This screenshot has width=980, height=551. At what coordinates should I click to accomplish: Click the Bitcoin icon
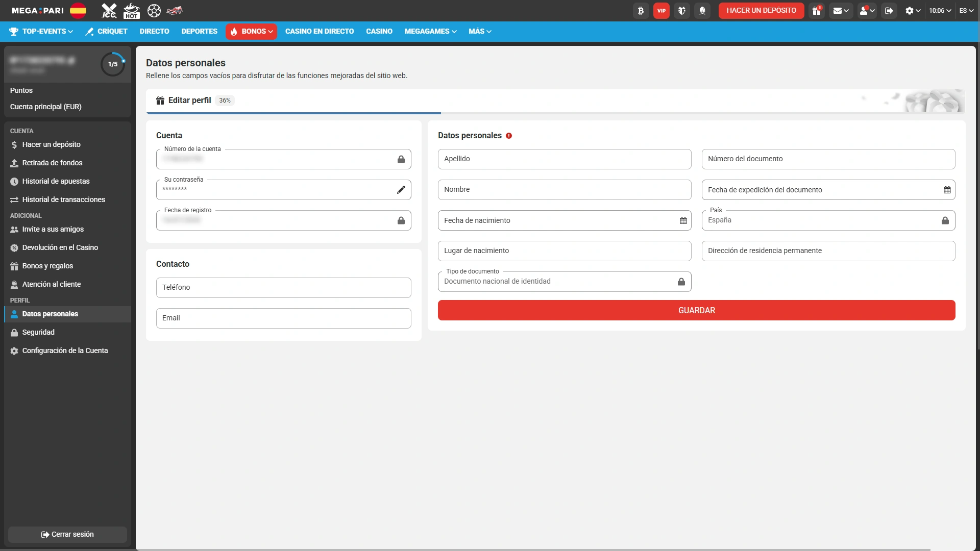(641, 10)
